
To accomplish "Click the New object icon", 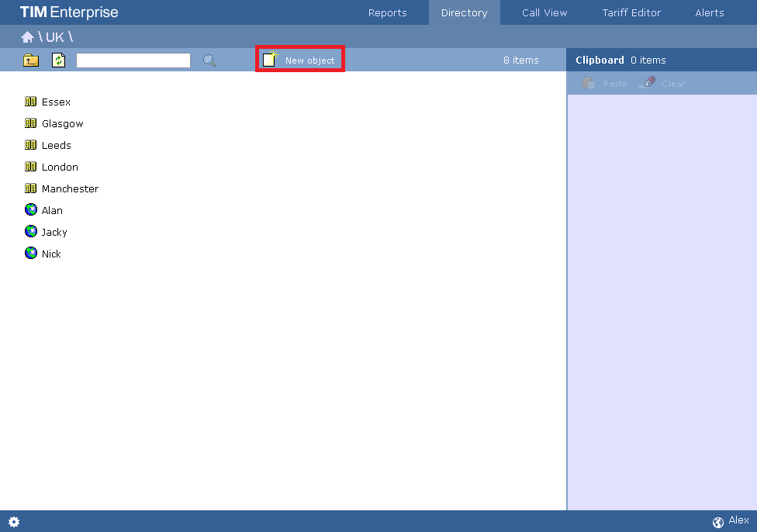I will pos(268,58).
